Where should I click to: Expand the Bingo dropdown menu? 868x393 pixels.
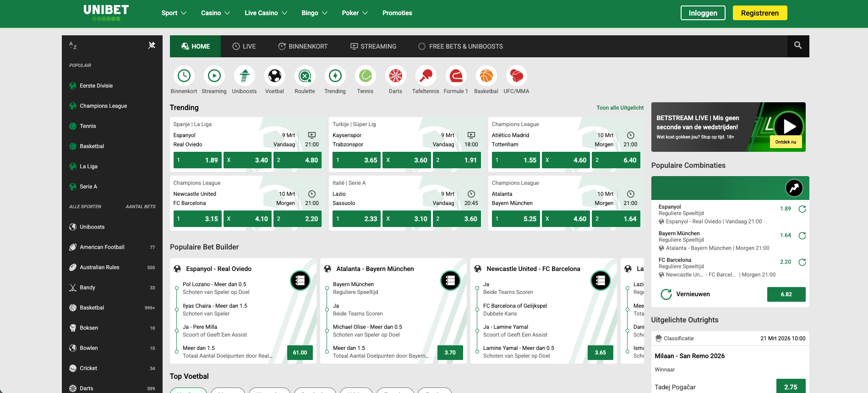314,13
